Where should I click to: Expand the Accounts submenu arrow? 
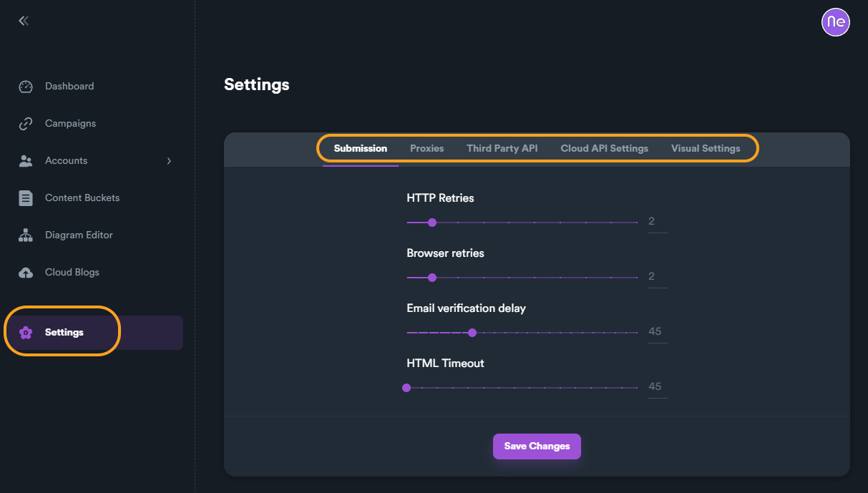pyautogui.click(x=169, y=161)
